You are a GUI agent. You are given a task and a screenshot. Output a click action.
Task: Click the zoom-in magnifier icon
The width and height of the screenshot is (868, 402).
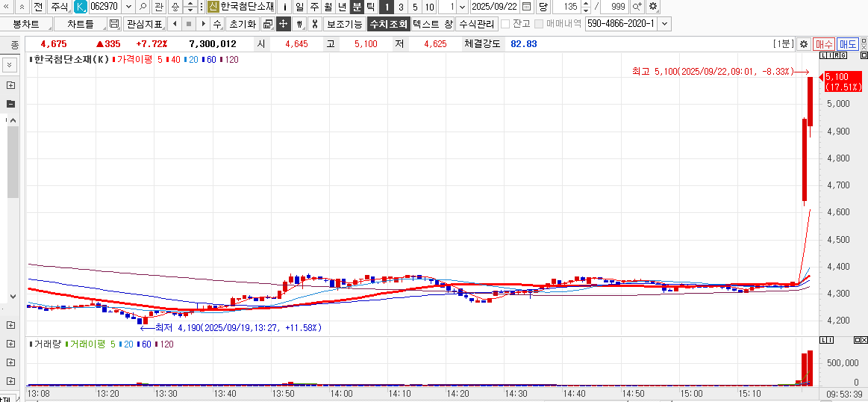[x=637, y=7]
